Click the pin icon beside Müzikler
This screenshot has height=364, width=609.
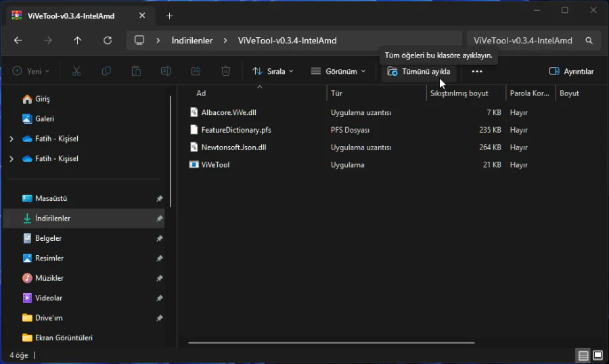pyautogui.click(x=159, y=278)
